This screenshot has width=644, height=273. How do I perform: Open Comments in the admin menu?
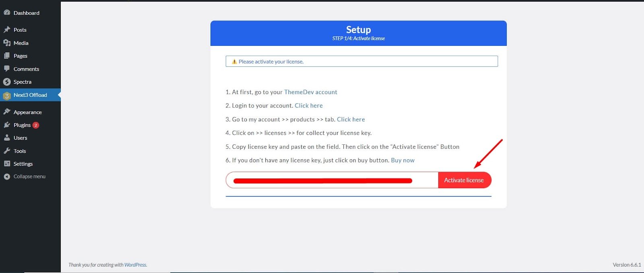[27, 69]
